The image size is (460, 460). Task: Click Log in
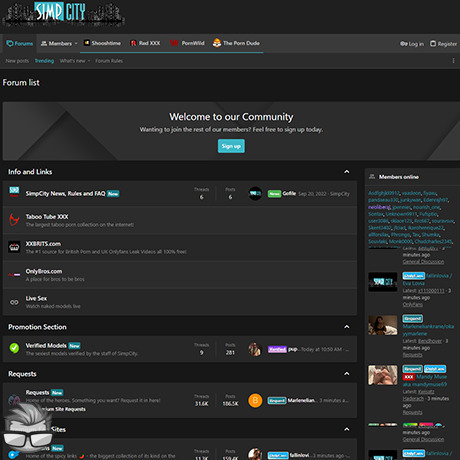coord(412,44)
